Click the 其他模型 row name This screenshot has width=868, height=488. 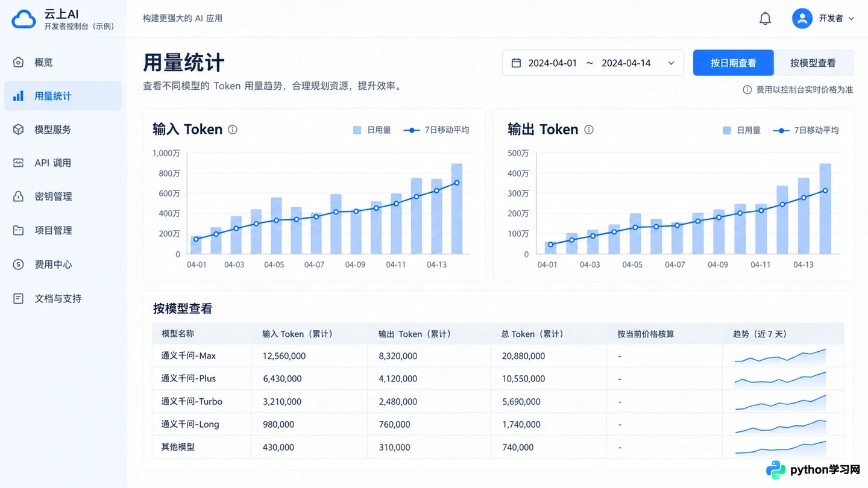tap(178, 447)
